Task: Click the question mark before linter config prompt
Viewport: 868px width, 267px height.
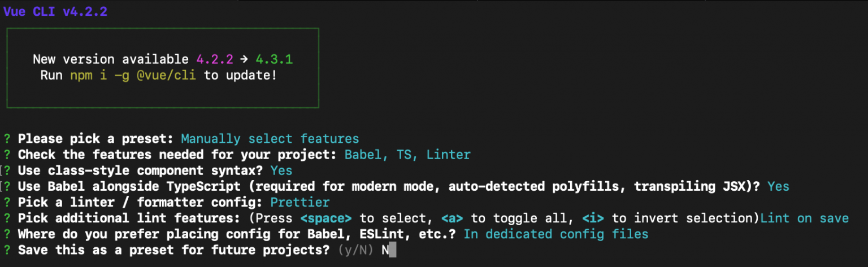Action: [x=7, y=202]
